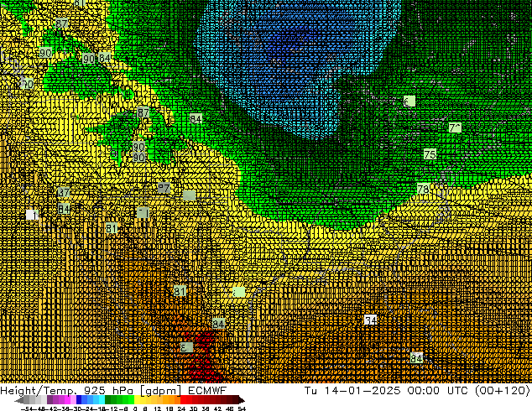Click the '37' contour label on the map

64,192
